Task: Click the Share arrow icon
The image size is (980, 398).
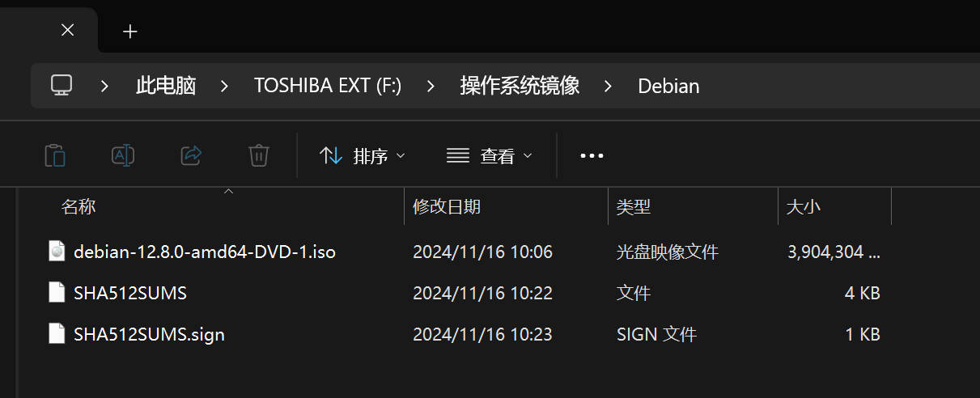Action: click(191, 155)
